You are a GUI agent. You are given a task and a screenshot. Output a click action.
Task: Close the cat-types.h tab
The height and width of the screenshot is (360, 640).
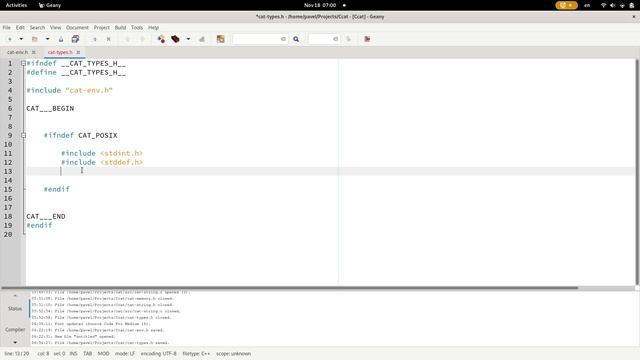pyautogui.click(x=78, y=52)
